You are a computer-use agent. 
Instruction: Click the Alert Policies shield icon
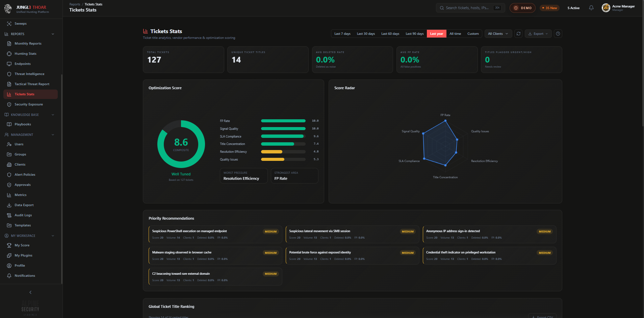tap(9, 175)
